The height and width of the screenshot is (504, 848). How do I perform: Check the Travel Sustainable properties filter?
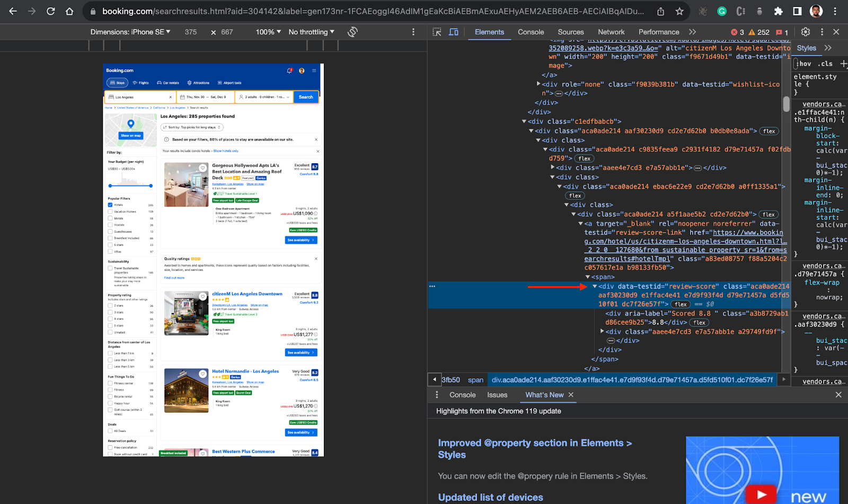point(110,268)
